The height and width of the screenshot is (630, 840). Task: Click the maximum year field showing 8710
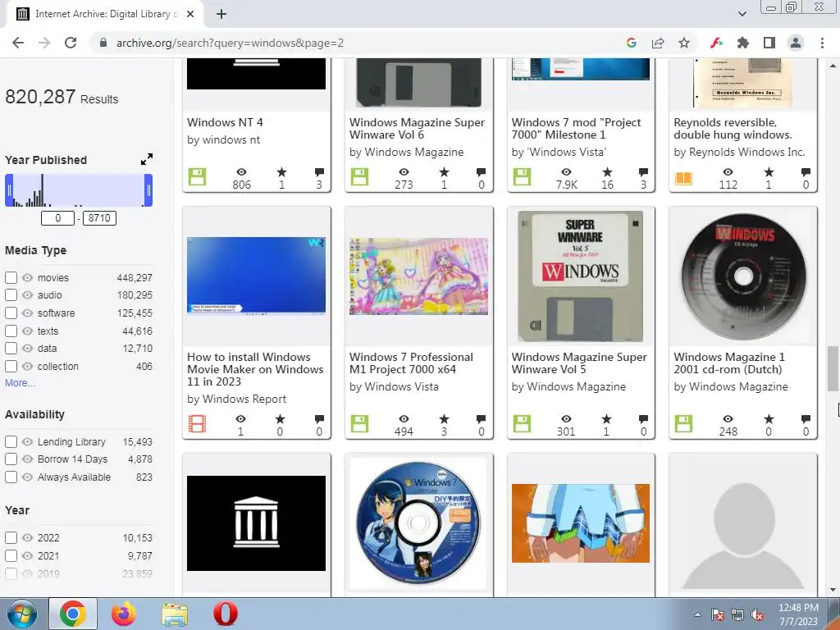pyautogui.click(x=99, y=218)
